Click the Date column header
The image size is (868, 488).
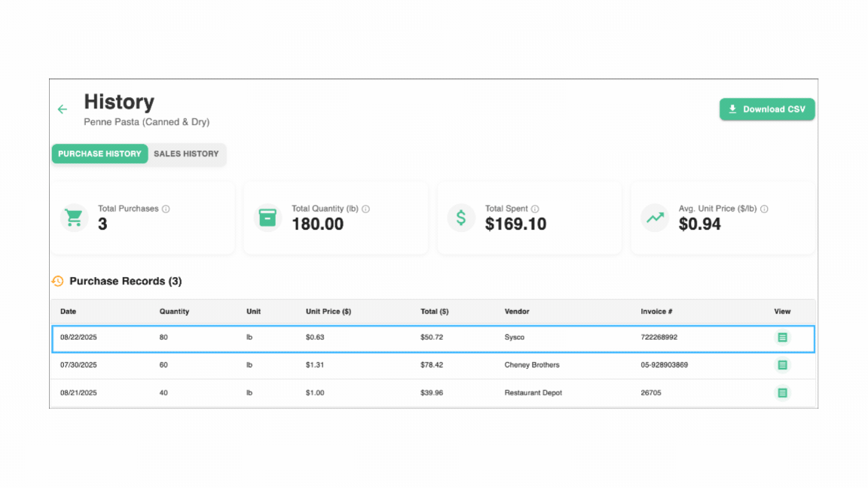point(69,311)
